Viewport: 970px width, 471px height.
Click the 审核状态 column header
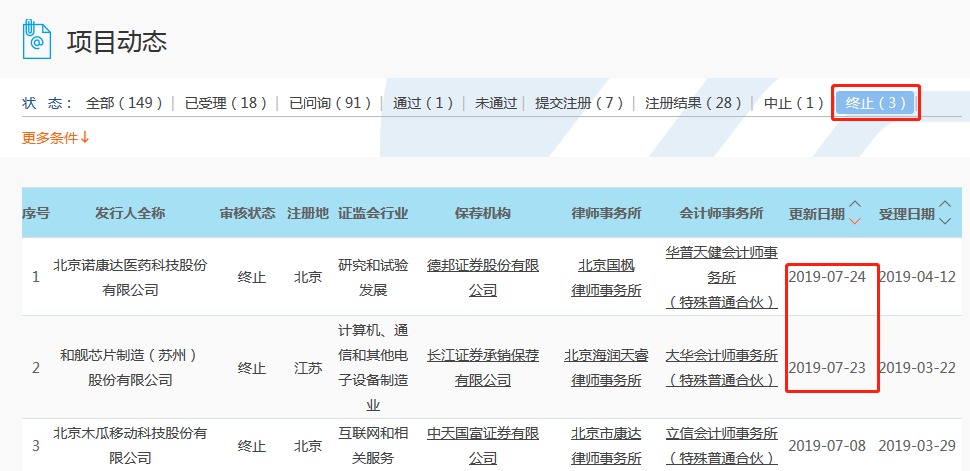pos(247,214)
